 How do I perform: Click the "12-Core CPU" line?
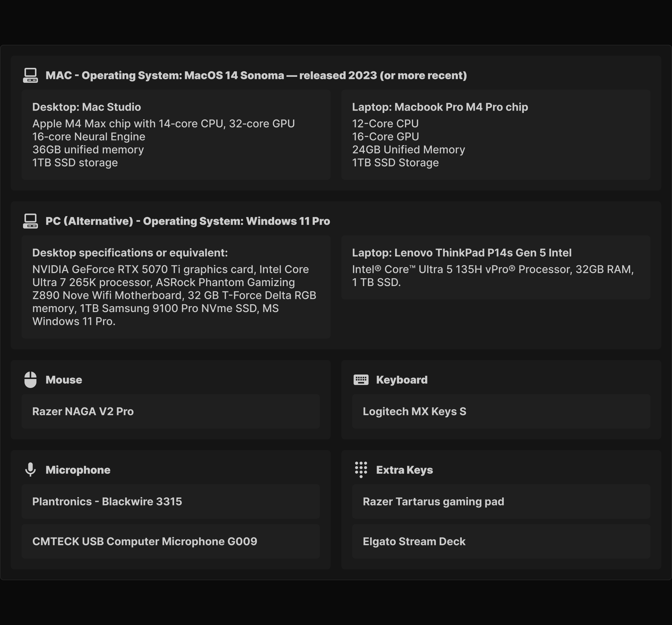385,124
